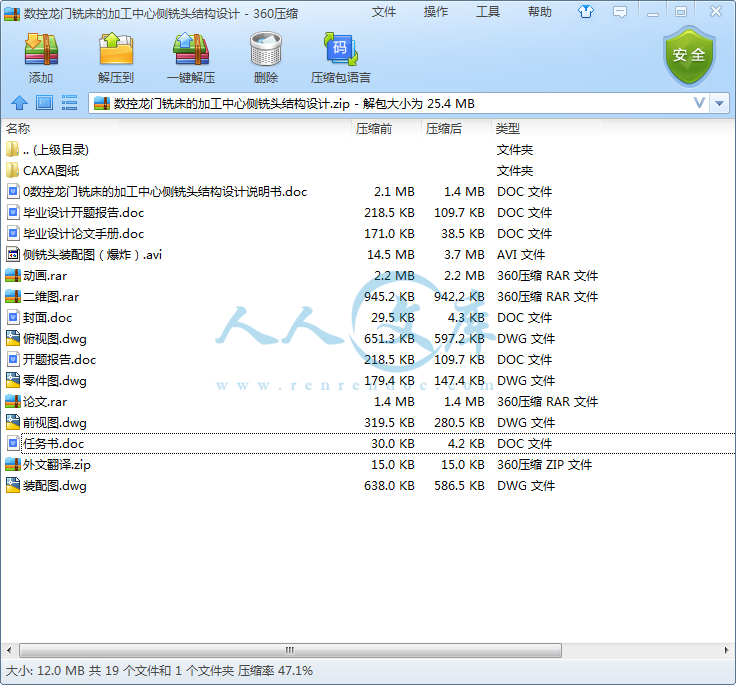Click the status bar compression ratio text
The width and height of the screenshot is (736, 685).
275,670
